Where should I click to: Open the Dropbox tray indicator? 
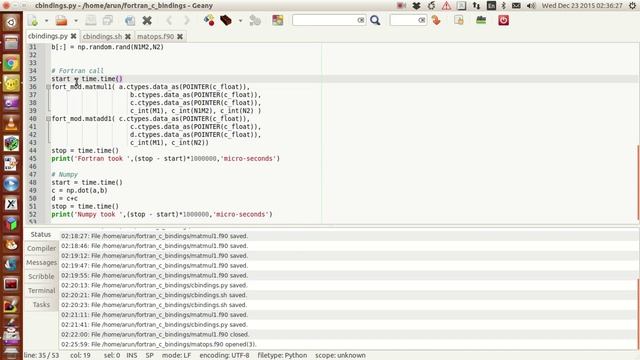coord(416,6)
